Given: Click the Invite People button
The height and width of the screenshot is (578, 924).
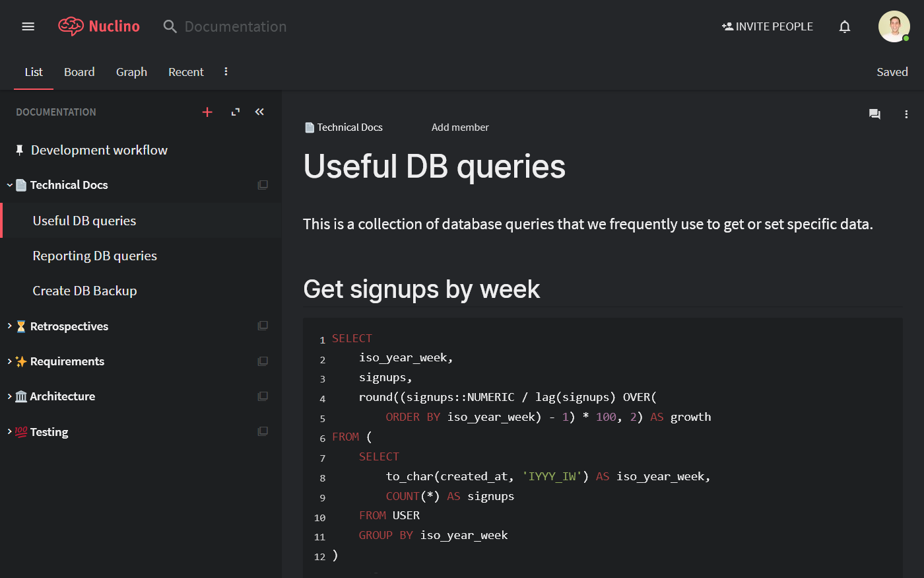Looking at the screenshot, I should point(768,26).
